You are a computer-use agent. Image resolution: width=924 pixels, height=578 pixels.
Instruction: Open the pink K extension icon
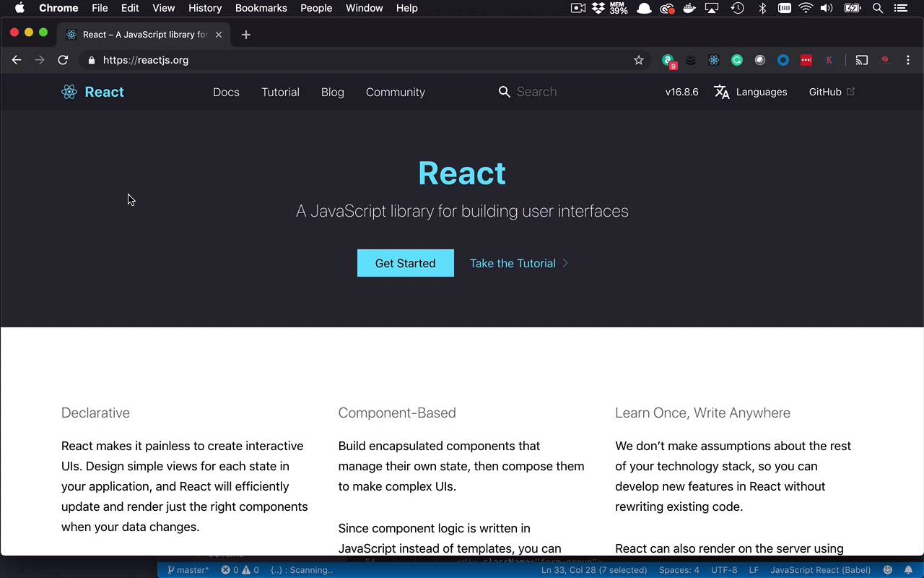pos(829,60)
